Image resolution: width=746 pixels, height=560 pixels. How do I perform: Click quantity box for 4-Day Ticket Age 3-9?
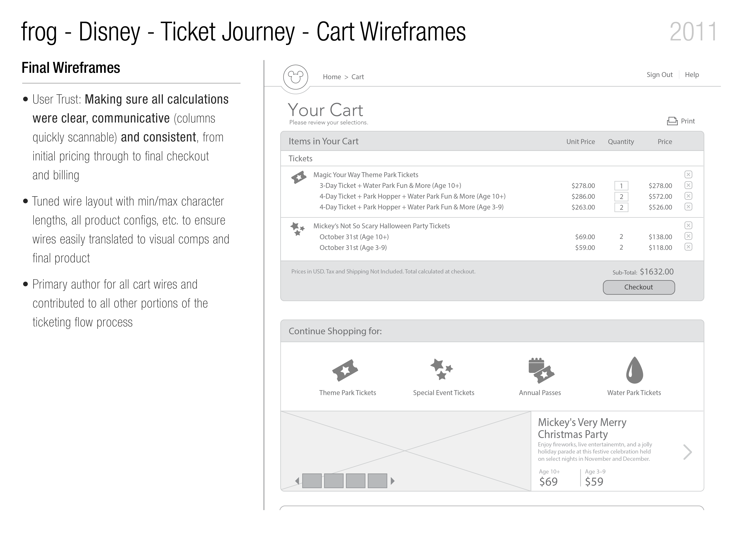[621, 208]
